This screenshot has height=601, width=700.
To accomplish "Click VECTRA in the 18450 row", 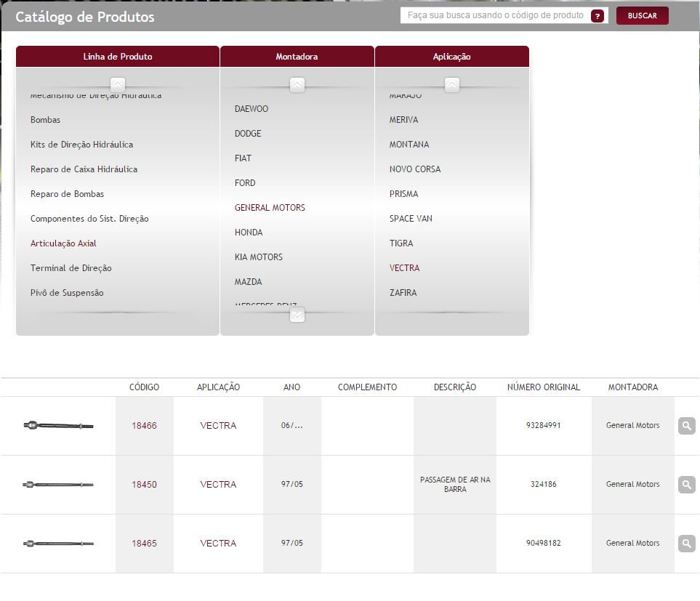I will click(218, 485).
